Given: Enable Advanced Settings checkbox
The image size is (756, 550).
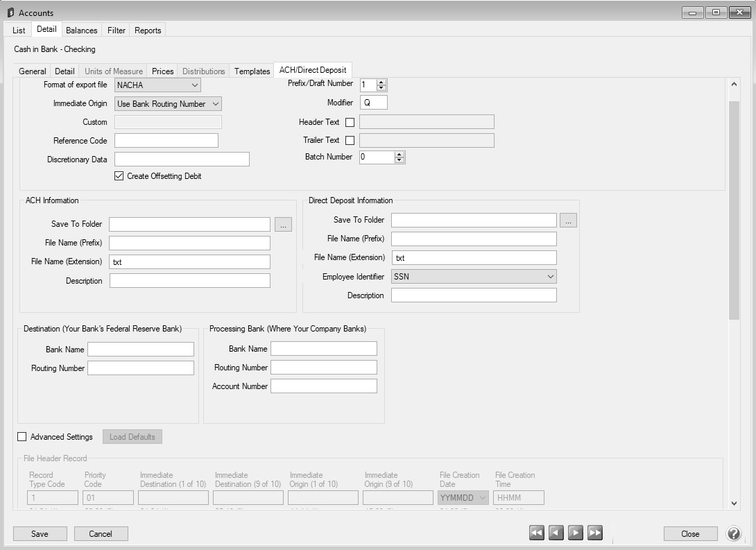Looking at the screenshot, I should (22, 437).
